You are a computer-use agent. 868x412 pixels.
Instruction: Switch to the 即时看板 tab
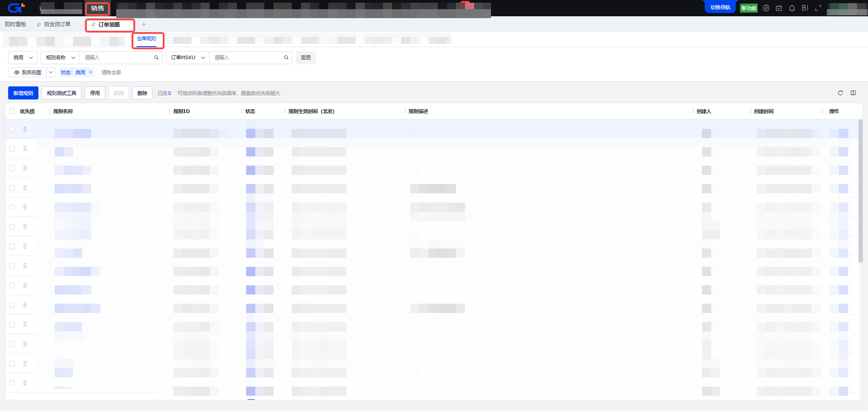15,24
